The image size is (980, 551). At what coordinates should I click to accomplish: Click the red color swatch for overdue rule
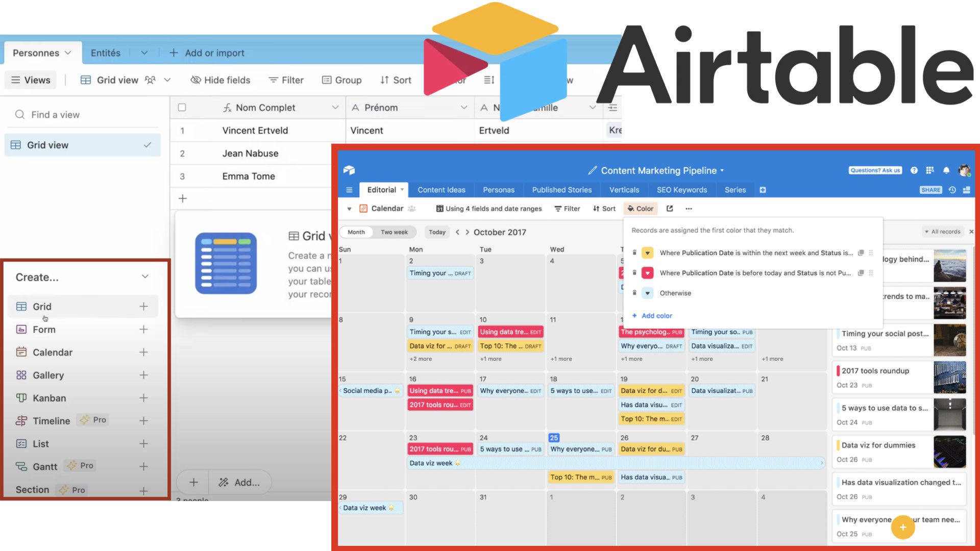(x=647, y=273)
